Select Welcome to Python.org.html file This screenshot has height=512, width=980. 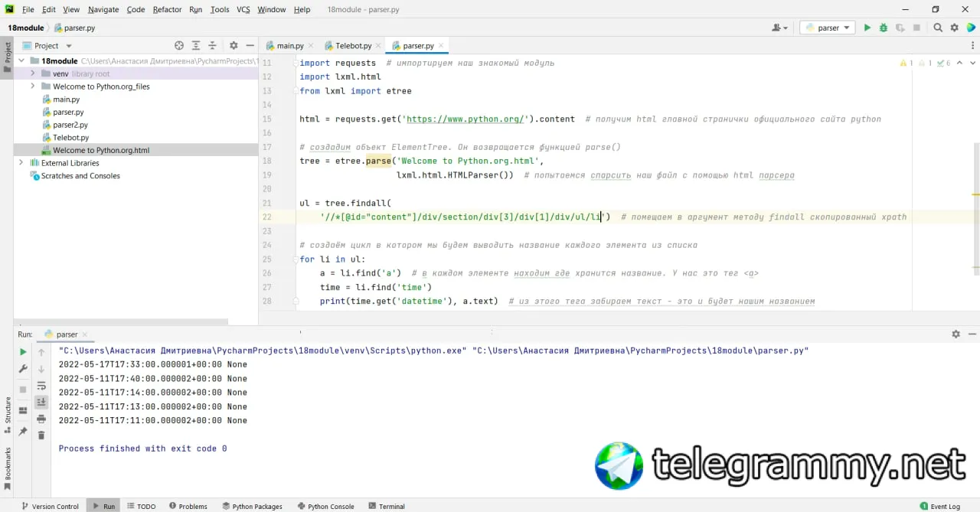(x=100, y=150)
